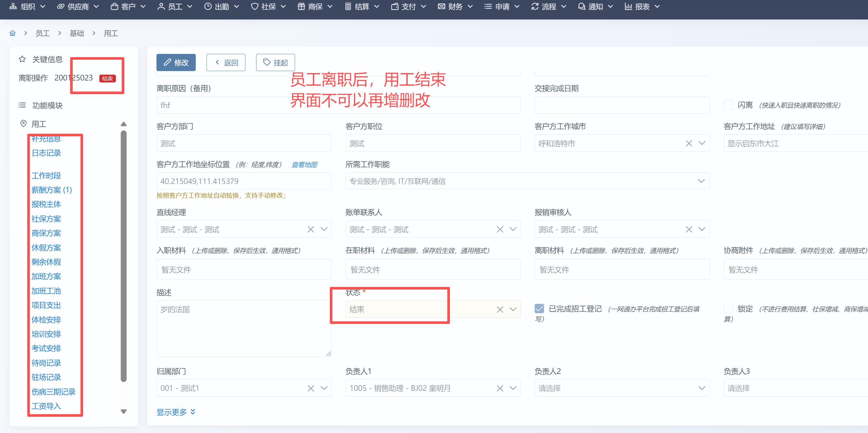
Task: Toggle the 闪离 checkbox
Action: 728,105
